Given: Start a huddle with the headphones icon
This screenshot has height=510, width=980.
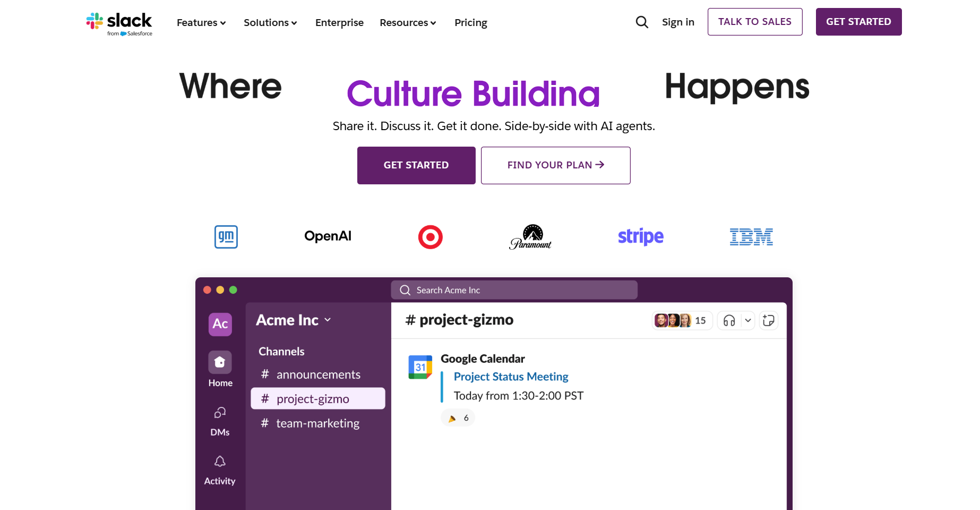Looking at the screenshot, I should click(729, 320).
